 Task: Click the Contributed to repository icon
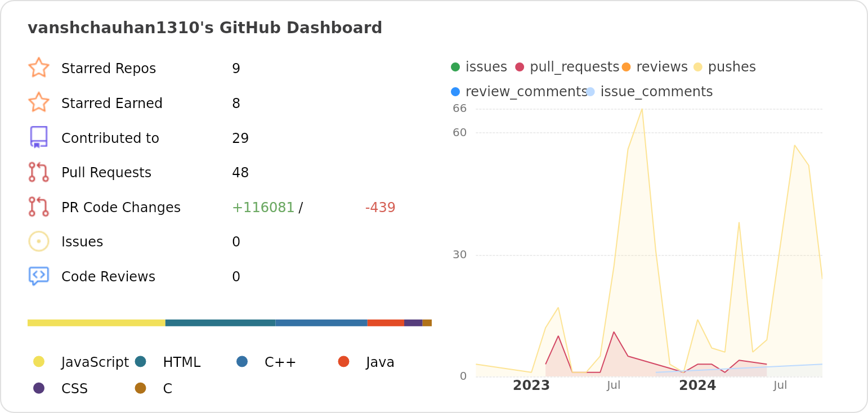39,137
